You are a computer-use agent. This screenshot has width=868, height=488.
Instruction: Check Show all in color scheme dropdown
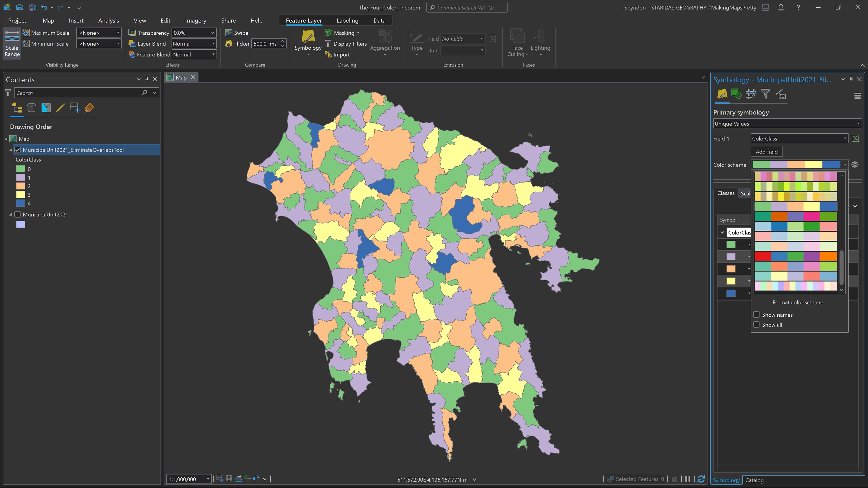(757, 324)
